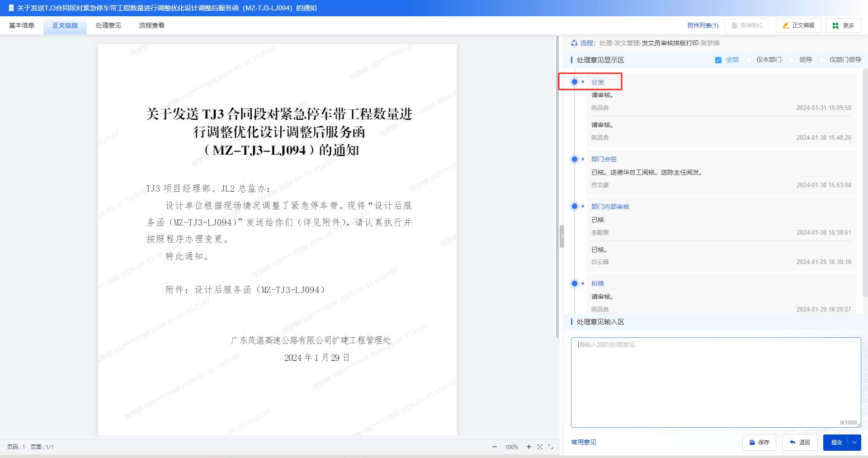Check the 仅部门领导 checkbox

pyautogui.click(x=822, y=60)
